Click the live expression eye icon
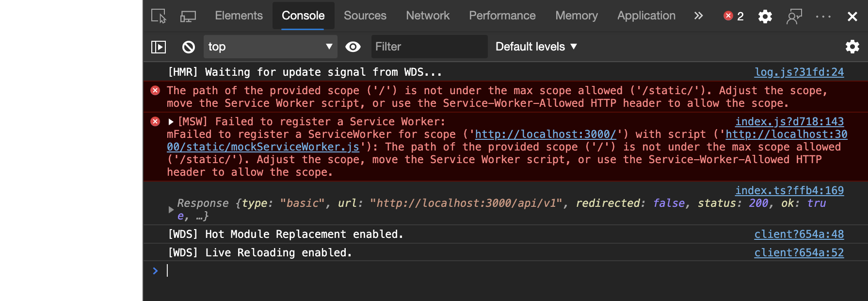This screenshot has height=301, width=868. pyautogui.click(x=353, y=47)
